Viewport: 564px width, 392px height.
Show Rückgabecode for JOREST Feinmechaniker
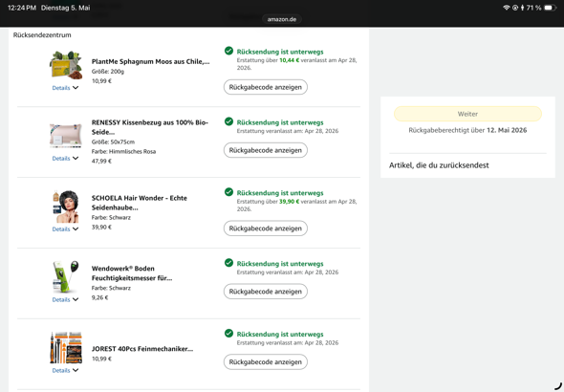[266, 361]
